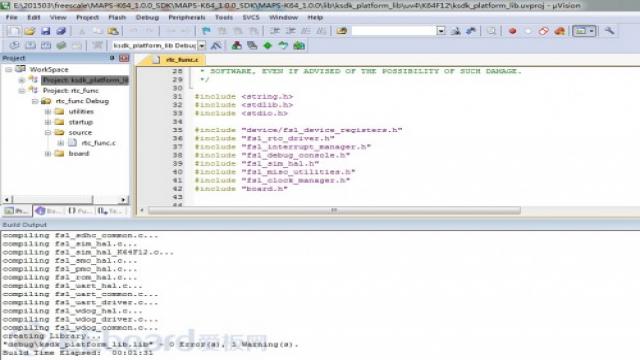Switch to the Books tab at the panel bottom
This screenshot has height=360, width=640.
49,211
